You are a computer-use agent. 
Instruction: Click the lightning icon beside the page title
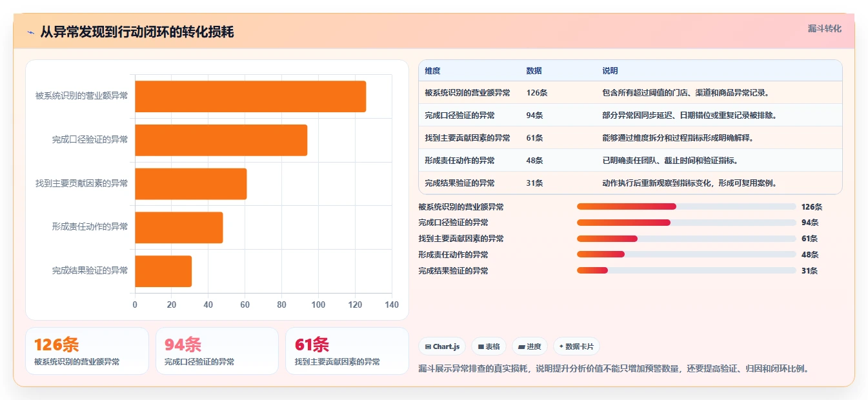coord(30,32)
